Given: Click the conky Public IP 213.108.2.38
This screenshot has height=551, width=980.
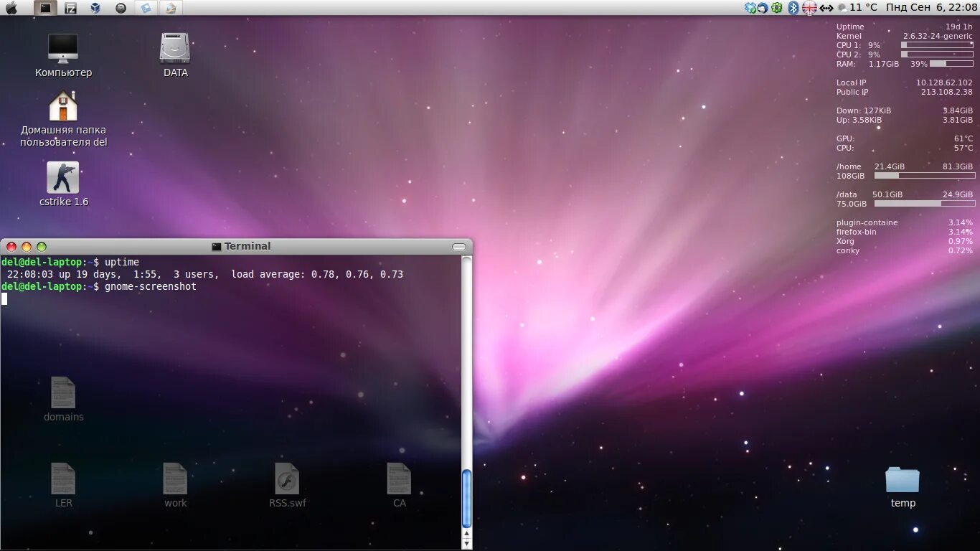Looking at the screenshot, I should (x=905, y=92).
